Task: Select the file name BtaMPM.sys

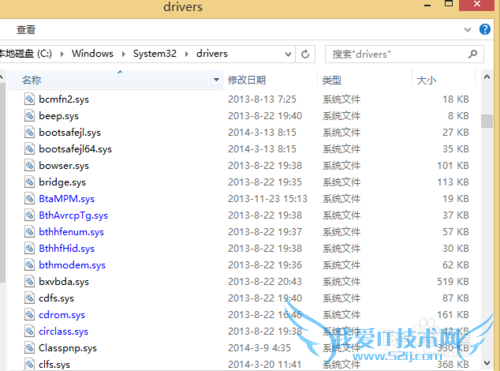Action: click(x=67, y=199)
